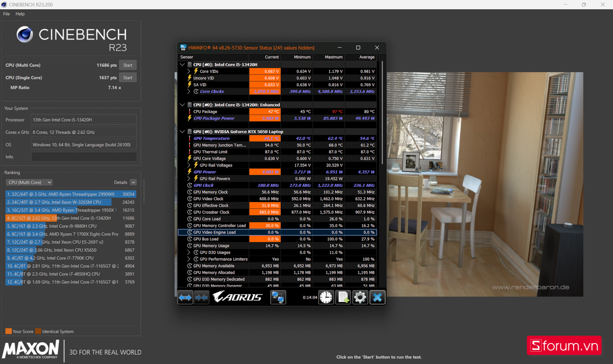Select ranking row 9 Intel Core i7-7700K CPU
This screenshot has width=613, height=364.
click(x=70, y=258)
